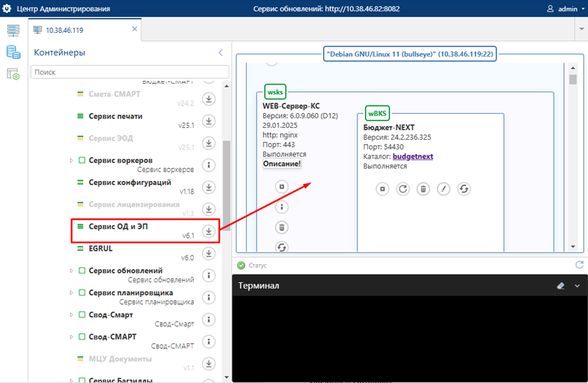Download Сервис ОД и ЭП container

[x=209, y=231]
